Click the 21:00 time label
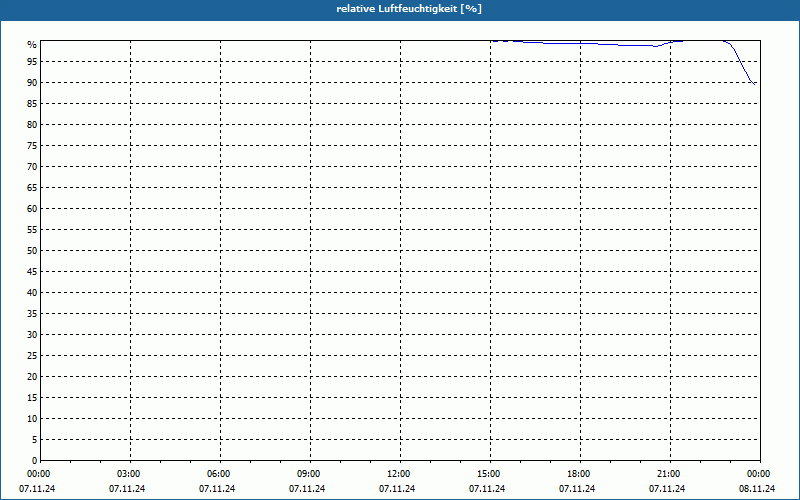 coord(668,474)
